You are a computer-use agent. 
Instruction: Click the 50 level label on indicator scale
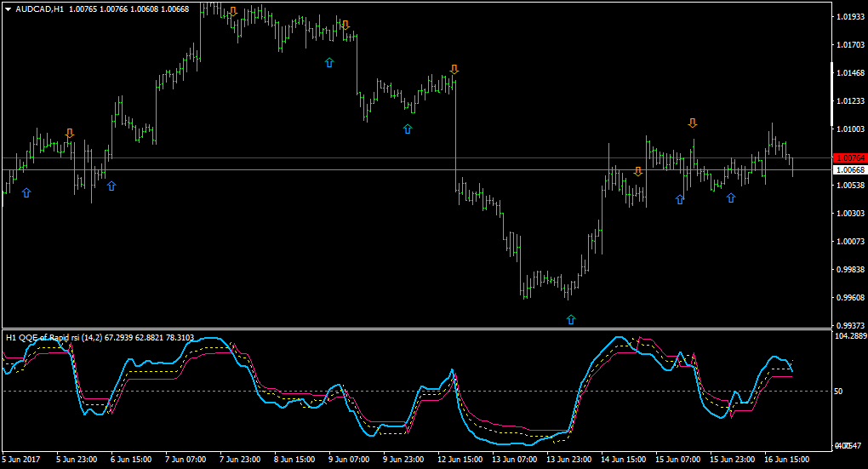[839, 392]
